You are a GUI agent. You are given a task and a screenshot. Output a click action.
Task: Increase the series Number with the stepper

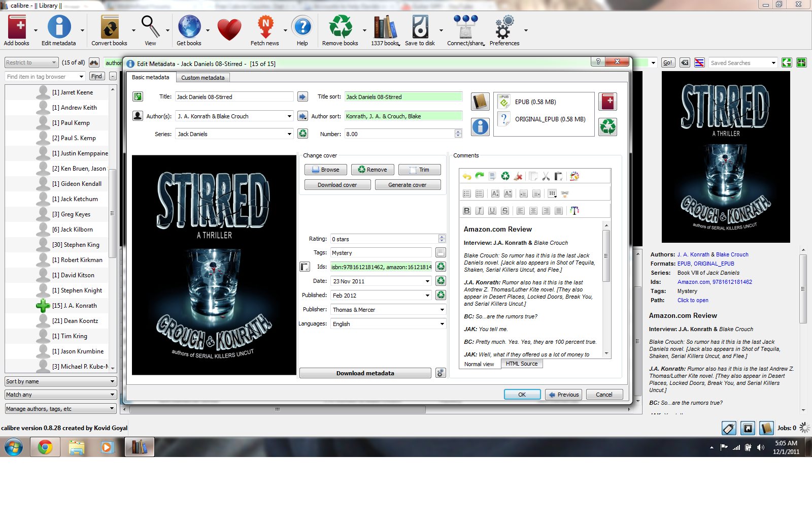tap(458, 132)
